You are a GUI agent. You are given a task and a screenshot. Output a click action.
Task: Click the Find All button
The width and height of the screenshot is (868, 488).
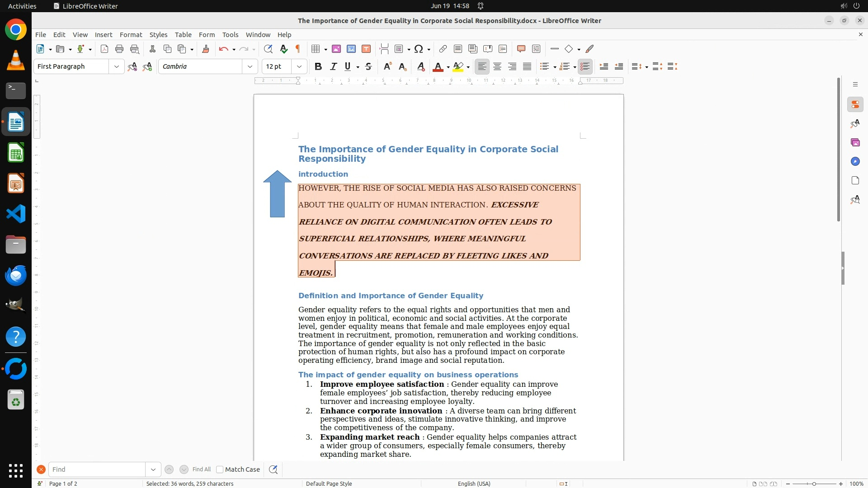201,469
